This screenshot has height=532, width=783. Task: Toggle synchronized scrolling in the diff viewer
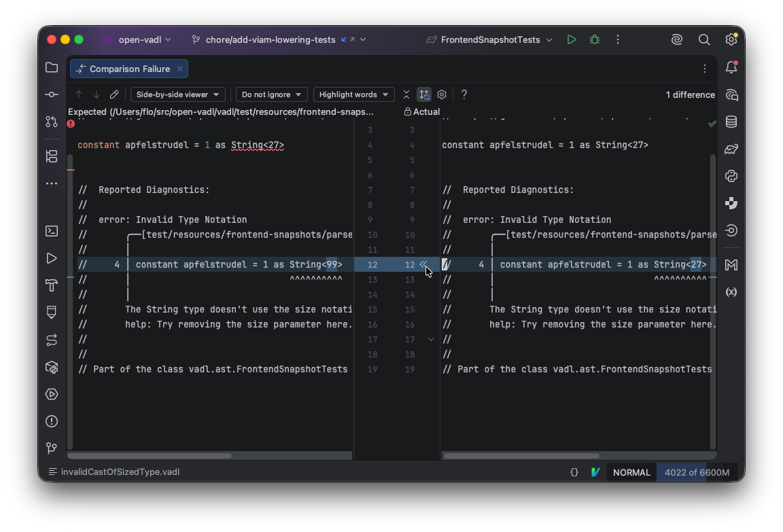[424, 94]
